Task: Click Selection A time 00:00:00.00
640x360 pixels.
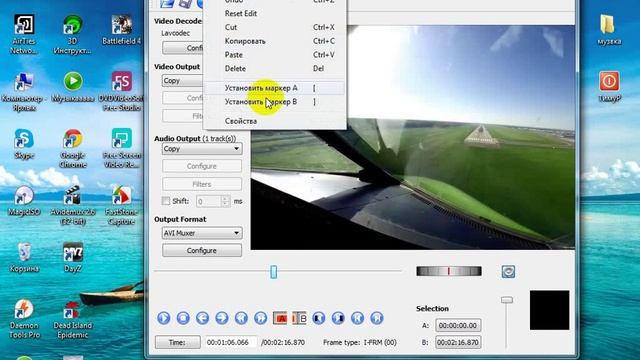Action: click(458, 325)
